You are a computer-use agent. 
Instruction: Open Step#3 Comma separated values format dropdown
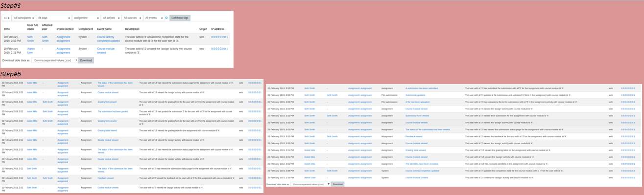click(x=54, y=60)
